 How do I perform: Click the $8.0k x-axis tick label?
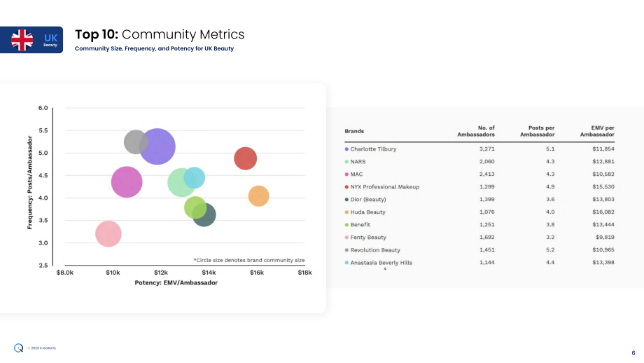tap(65, 273)
